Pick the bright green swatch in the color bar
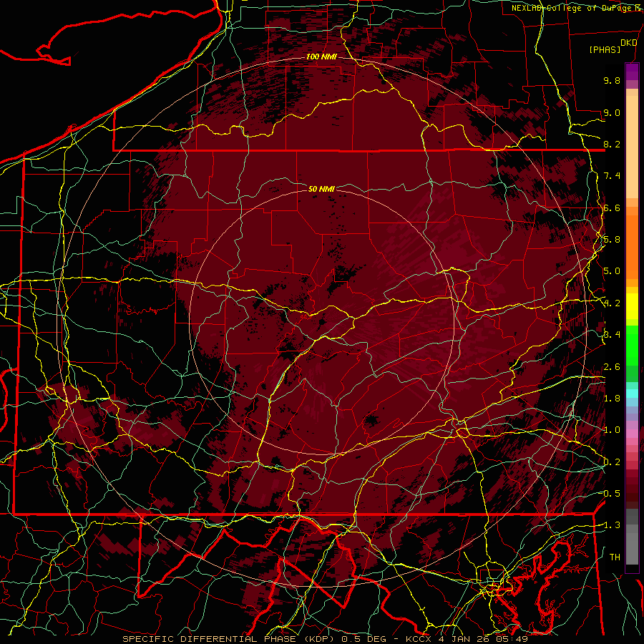This screenshot has width=644, height=644. coord(632,345)
